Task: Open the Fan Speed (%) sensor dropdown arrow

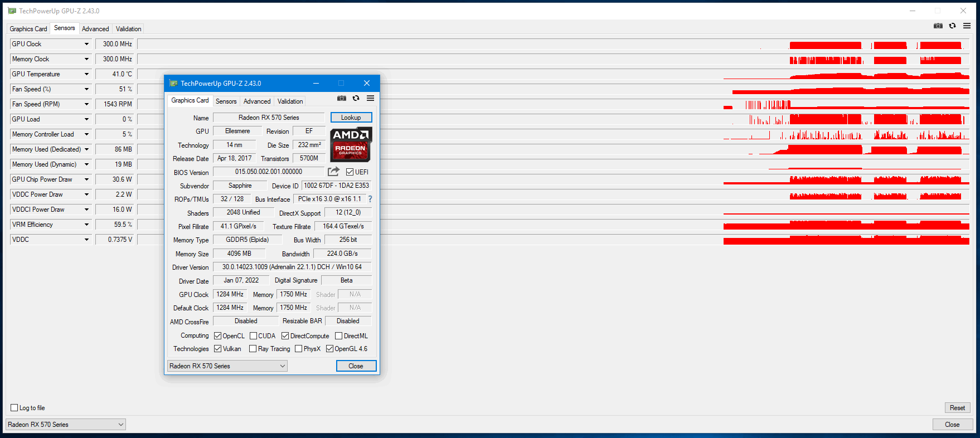Action: pyautogui.click(x=86, y=89)
